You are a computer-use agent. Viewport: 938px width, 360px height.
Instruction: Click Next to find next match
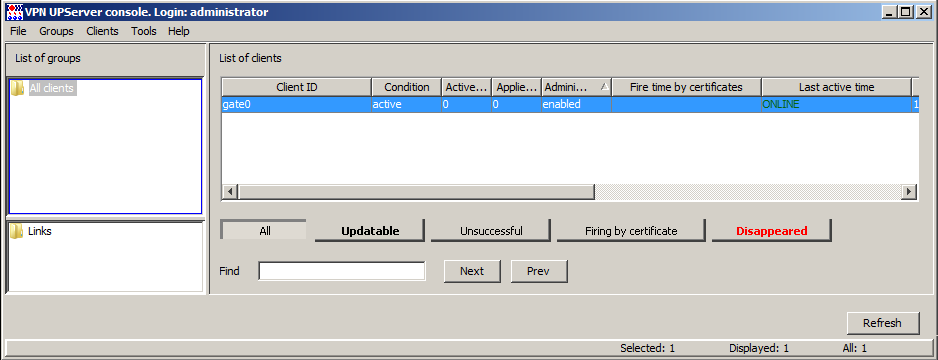click(x=472, y=271)
